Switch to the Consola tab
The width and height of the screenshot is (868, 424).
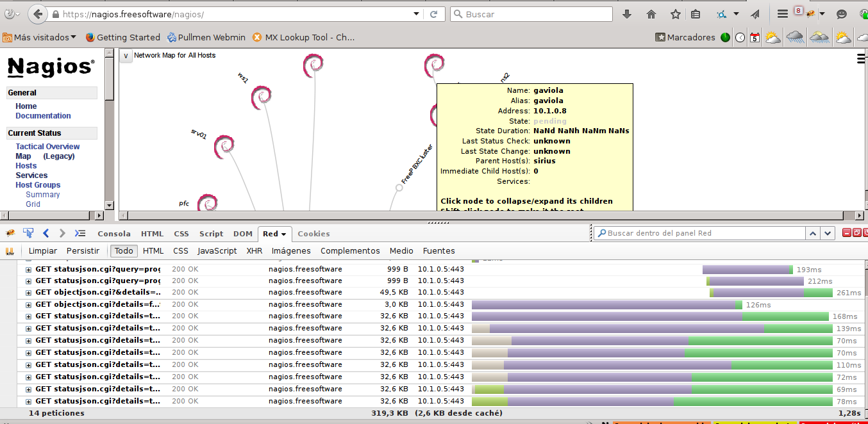[x=113, y=234]
